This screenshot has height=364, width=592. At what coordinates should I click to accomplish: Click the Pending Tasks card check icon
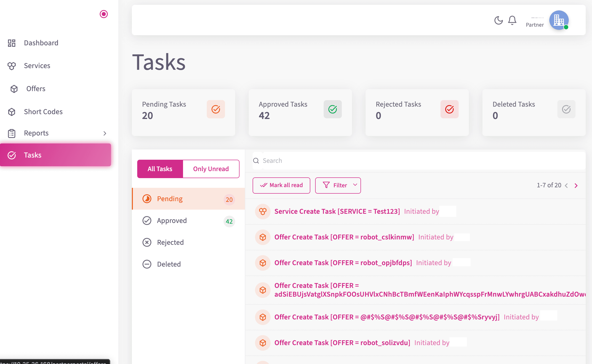(216, 109)
